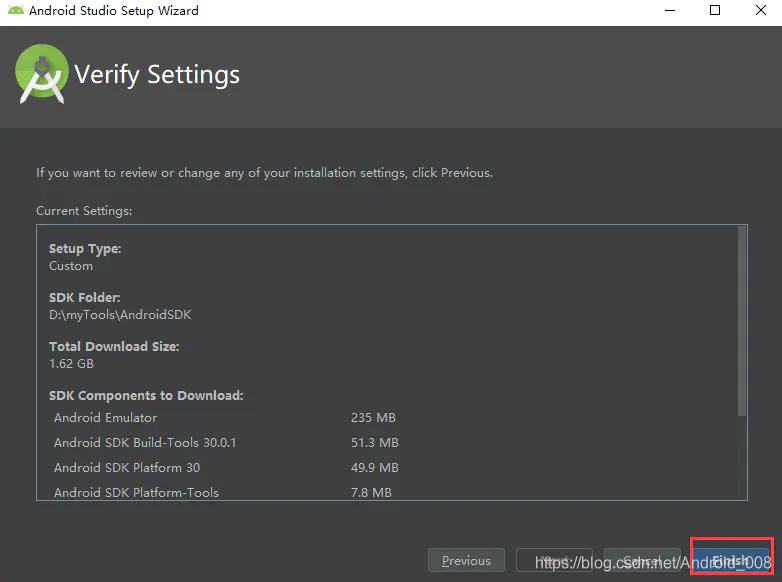Select the SDK folder path D:\myTools\AndroidSDK

pos(120,315)
